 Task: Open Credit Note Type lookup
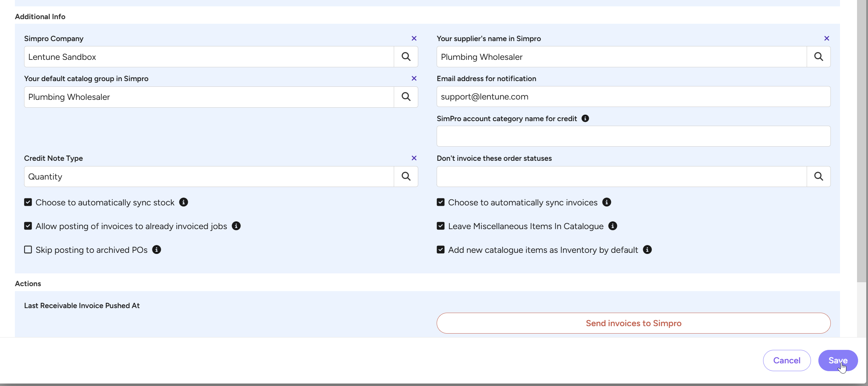[x=406, y=176]
